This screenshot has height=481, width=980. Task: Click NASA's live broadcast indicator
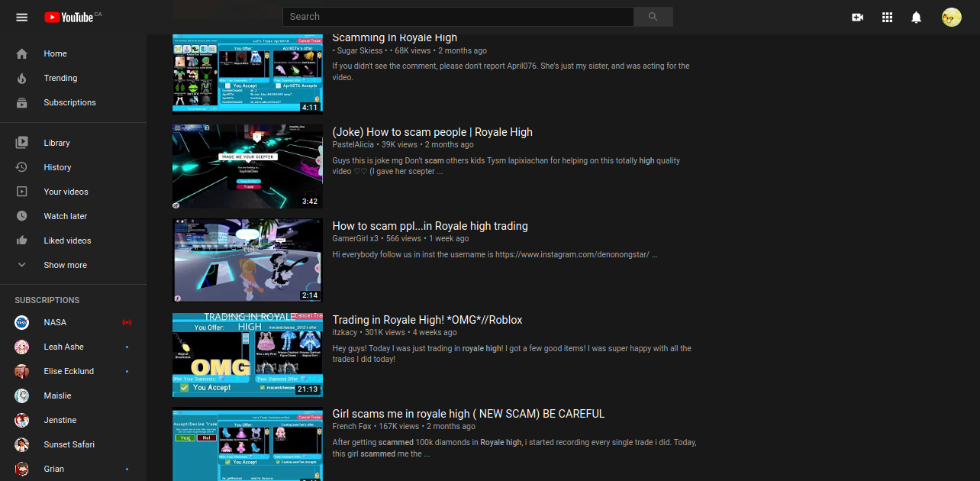(x=127, y=322)
